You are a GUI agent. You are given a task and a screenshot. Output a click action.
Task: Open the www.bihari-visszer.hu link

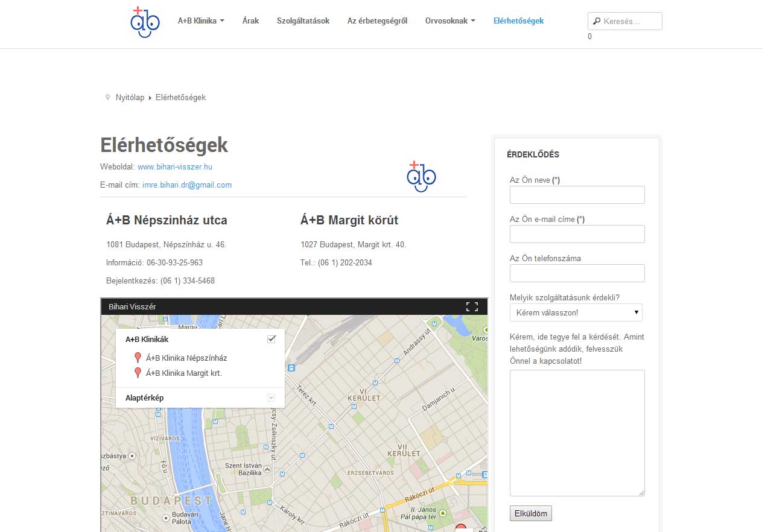pyautogui.click(x=174, y=166)
